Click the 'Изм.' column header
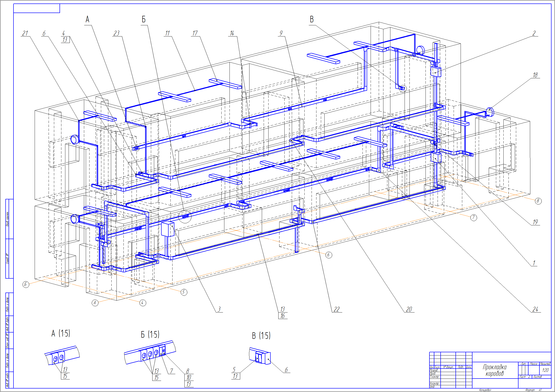Image resolution: width=555 pixels, height=392 pixels. click(432, 367)
